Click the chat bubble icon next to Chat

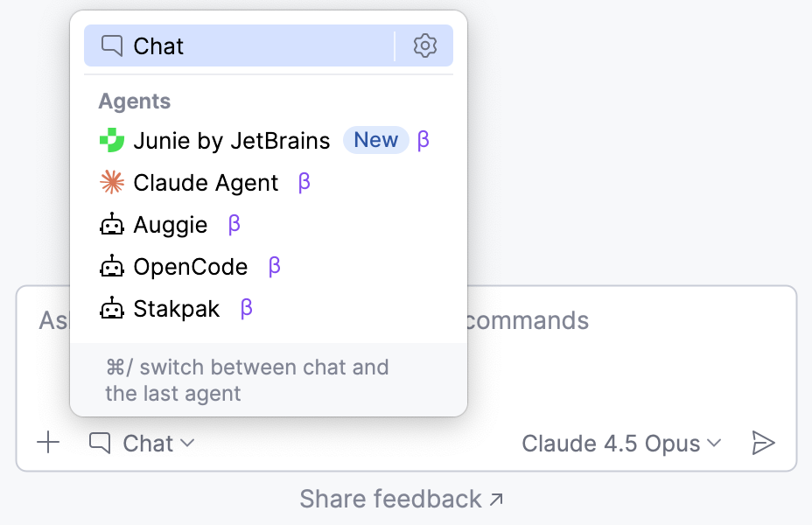tap(110, 45)
